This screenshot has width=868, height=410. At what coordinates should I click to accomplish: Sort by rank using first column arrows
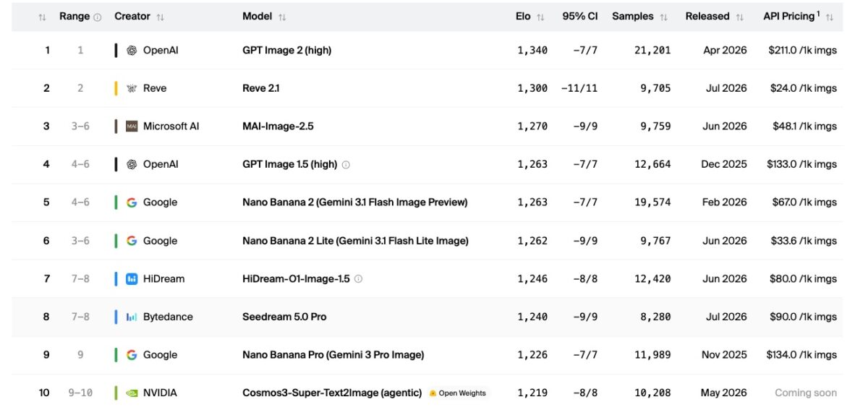42,17
